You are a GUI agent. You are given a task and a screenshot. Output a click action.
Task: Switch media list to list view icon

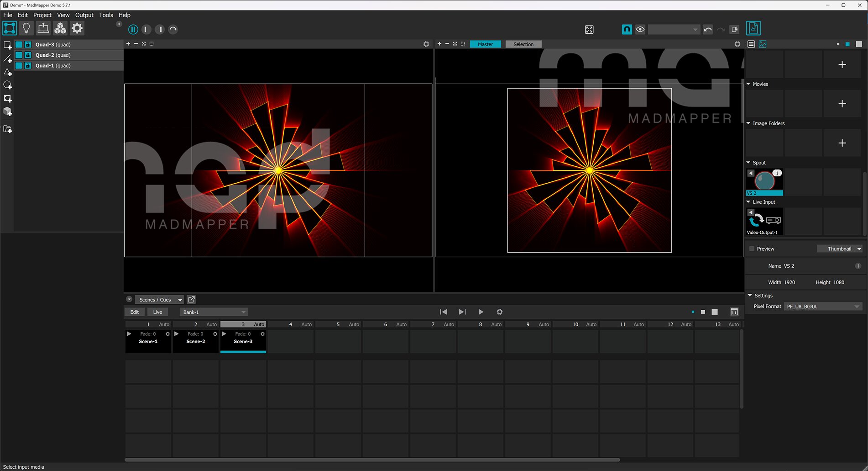tap(751, 44)
